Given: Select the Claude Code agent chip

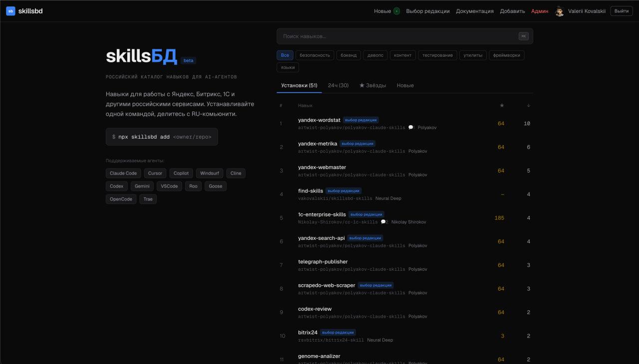Looking at the screenshot, I should coord(123,173).
